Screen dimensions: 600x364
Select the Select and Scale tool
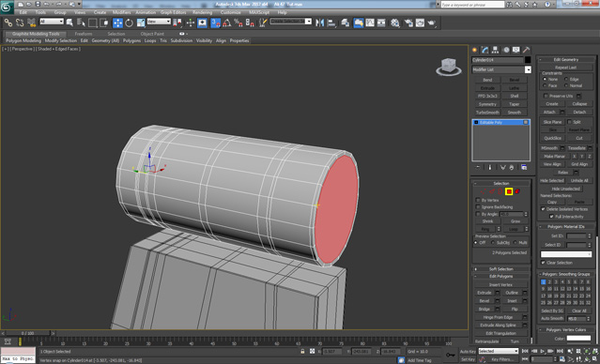pyautogui.click(x=141, y=23)
